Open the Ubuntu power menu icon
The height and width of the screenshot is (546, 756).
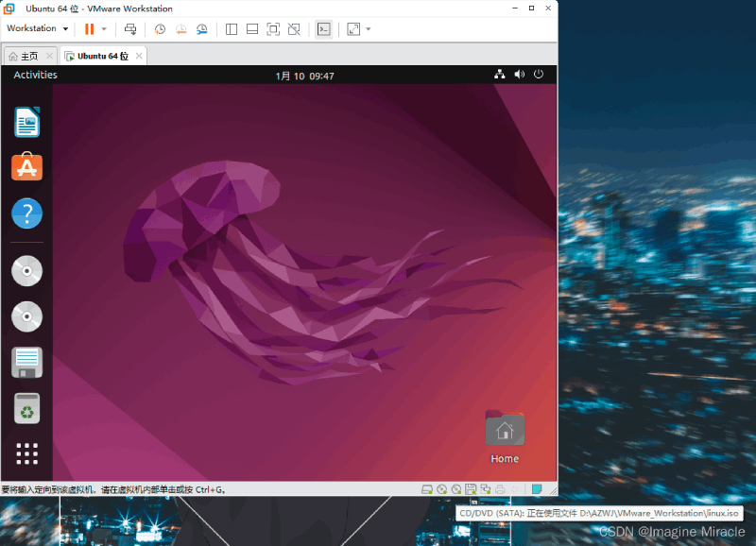coord(539,75)
